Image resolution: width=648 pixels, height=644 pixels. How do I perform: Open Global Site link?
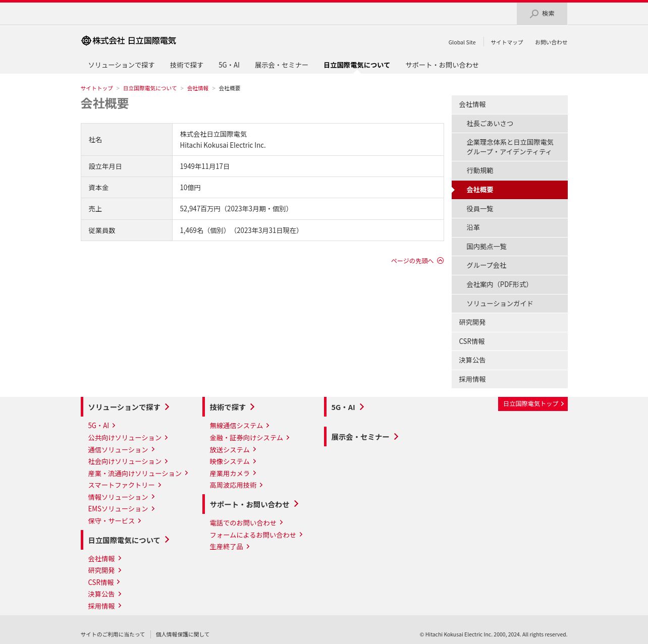[462, 42]
